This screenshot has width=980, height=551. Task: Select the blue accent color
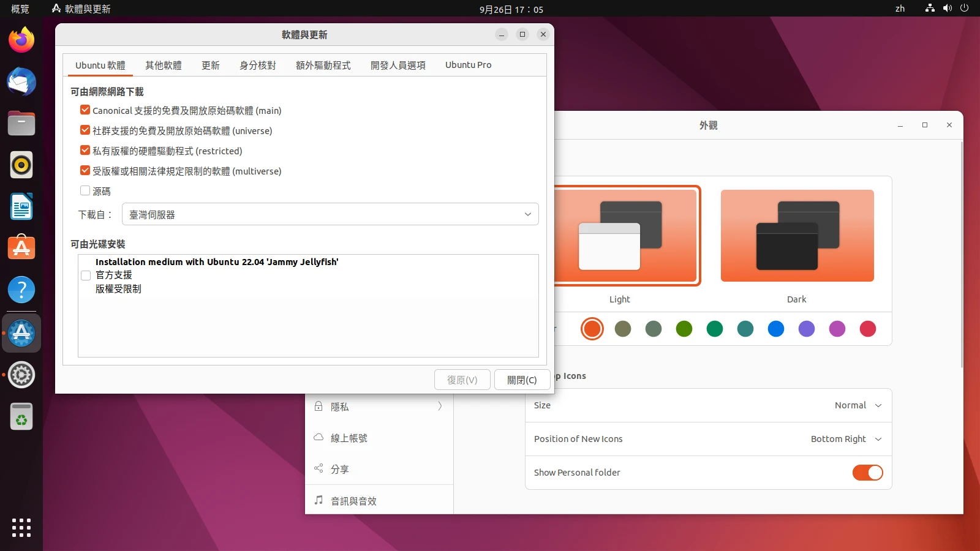(x=775, y=329)
